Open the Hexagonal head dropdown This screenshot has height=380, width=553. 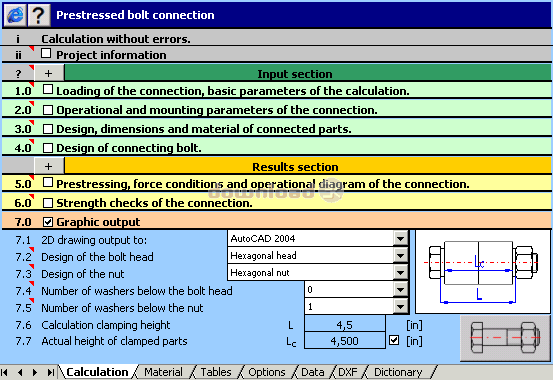tap(400, 255)
